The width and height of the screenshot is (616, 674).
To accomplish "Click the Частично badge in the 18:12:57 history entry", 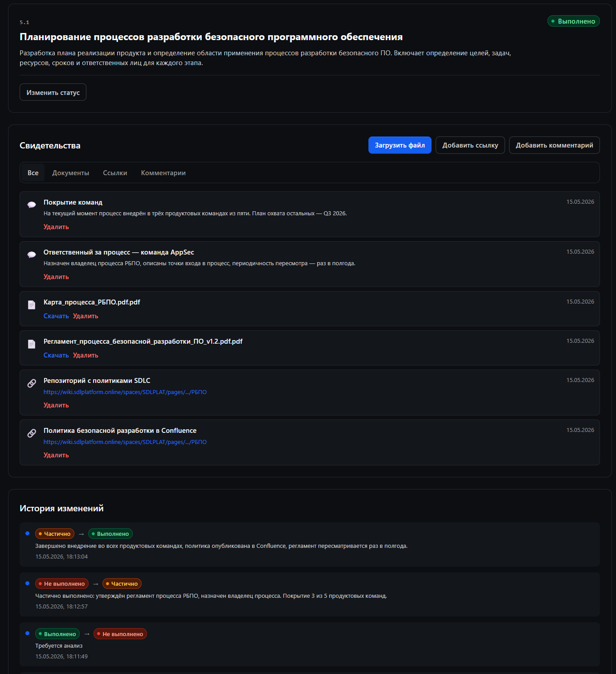I will pyautogui.click(x=122, y=584).
